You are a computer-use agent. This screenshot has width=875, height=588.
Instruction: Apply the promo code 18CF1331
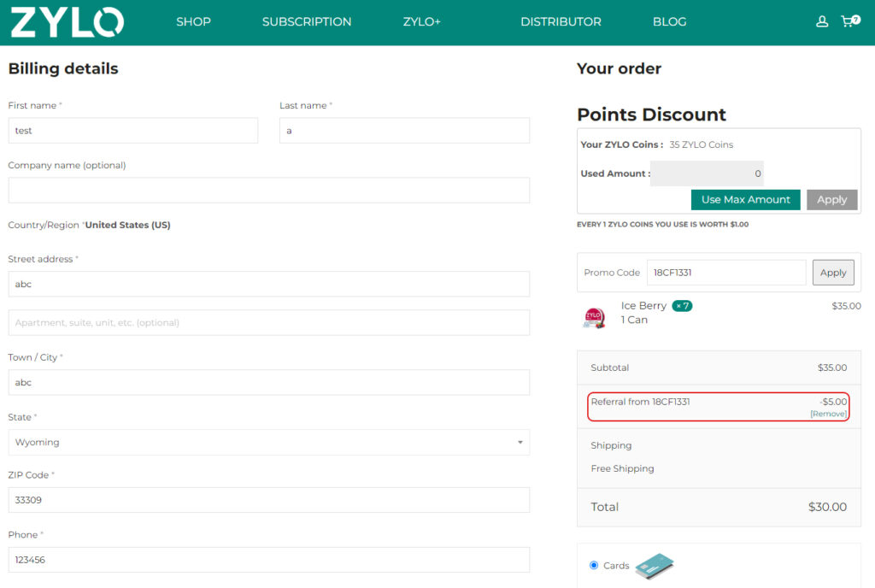(832, 273)
